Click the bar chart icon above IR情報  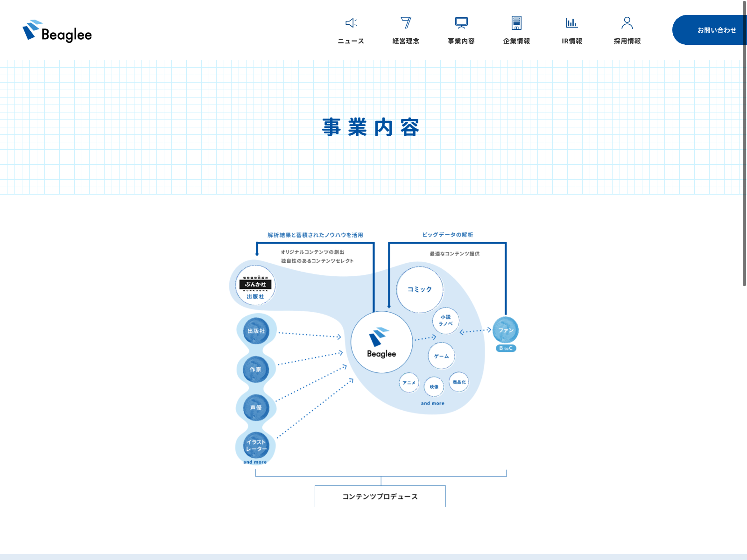point(572,23)
